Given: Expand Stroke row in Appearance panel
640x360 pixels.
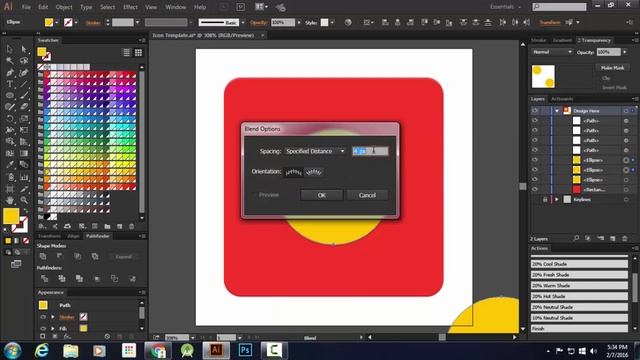Looking at the screenshot, I should pos(53,317).
